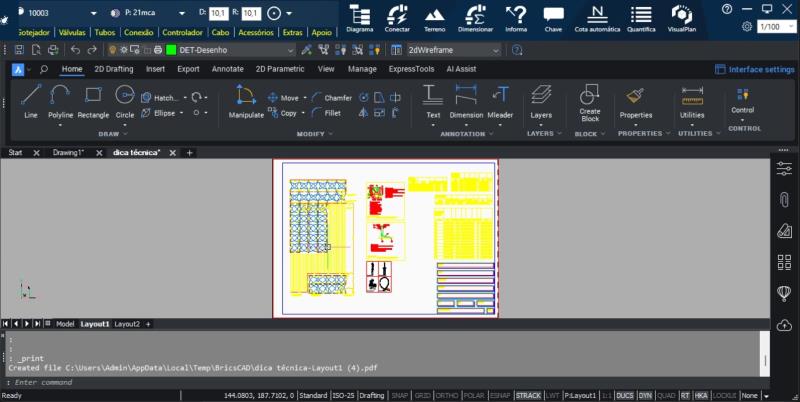The height and width of the screenshot is (402, 800).
Task: Click the Cota automática icon
Action: 597,18
